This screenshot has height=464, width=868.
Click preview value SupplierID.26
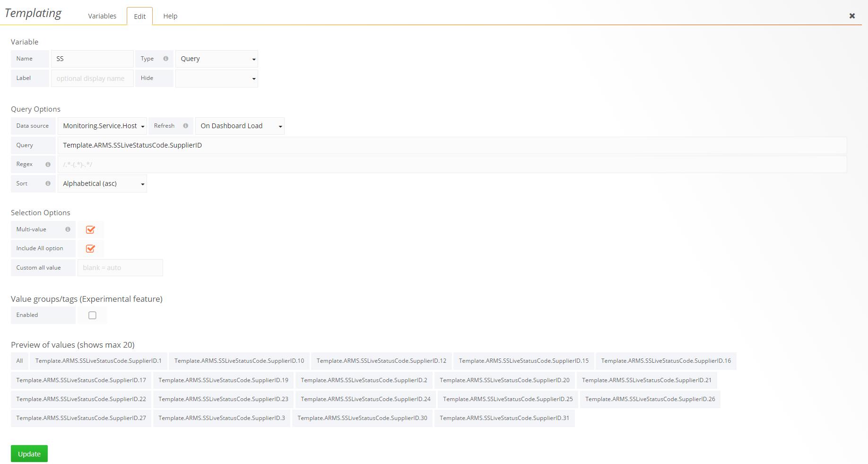(650, 399)
